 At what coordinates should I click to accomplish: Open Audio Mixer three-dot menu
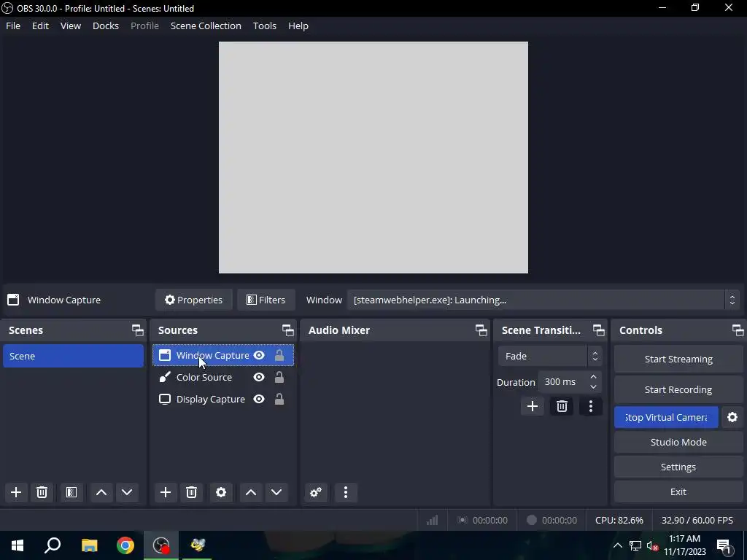pyautogui.click(x=346, y=492)
